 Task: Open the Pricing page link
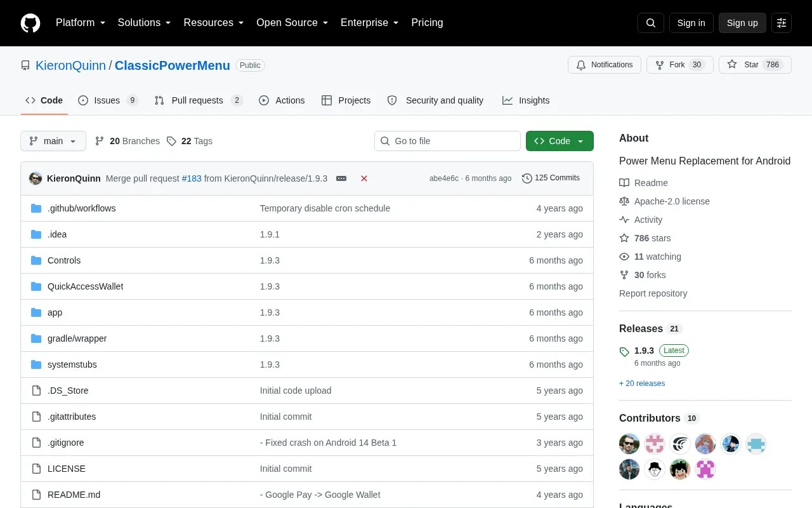427,23
